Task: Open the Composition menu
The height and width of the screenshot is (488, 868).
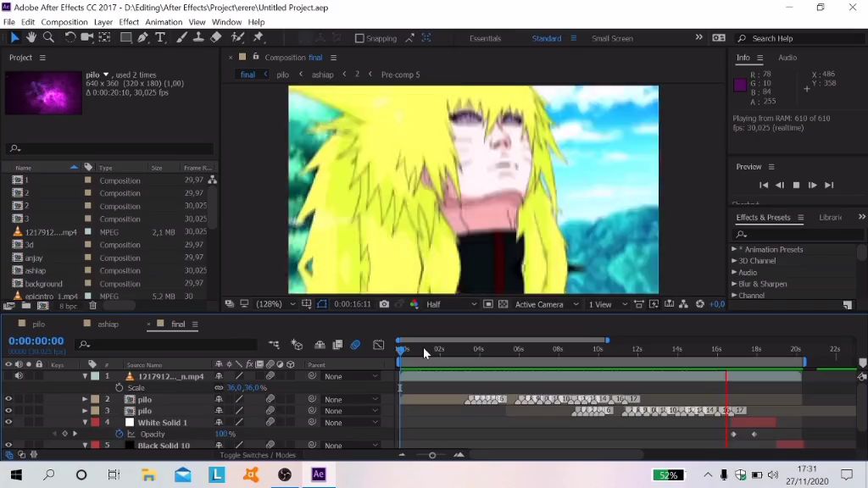Action: [64, 22]
